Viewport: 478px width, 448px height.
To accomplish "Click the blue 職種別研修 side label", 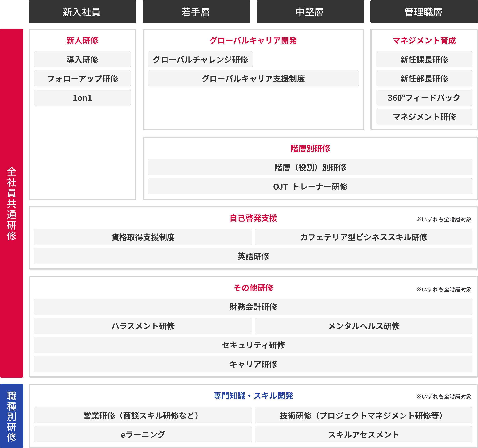I will click(12, 416).
